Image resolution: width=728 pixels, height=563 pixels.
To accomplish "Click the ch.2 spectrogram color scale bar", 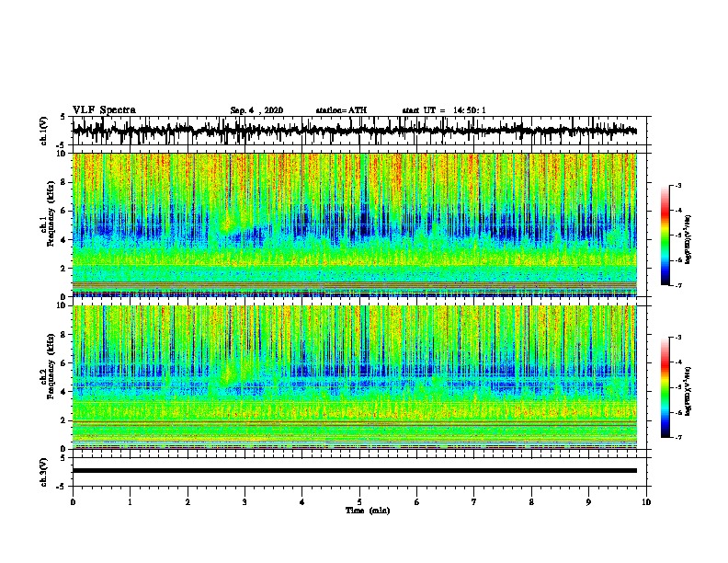I will (665, 387).
